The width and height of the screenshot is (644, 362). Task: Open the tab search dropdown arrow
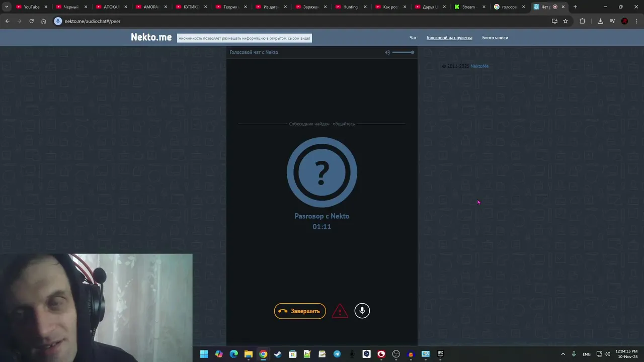pyautogui.click(x=7, y=7)
